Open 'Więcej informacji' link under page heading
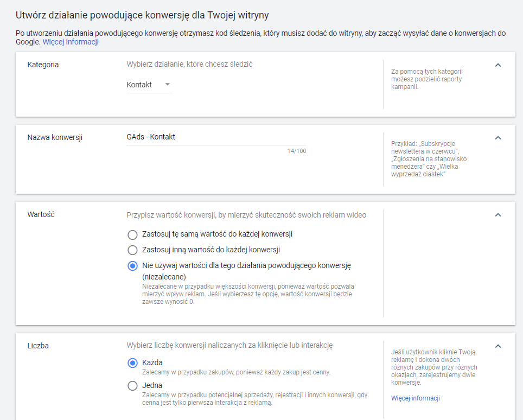The width and height of the screenshot is (523, 420). click(x=71, y=42)
